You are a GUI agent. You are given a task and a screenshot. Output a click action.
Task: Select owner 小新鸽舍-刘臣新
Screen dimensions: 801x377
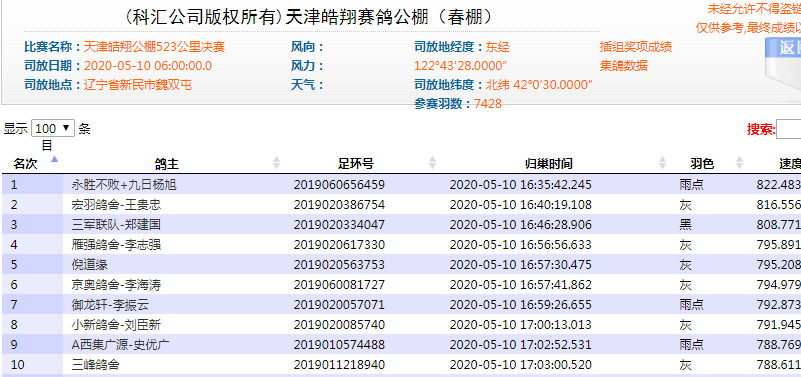[116, 325]
